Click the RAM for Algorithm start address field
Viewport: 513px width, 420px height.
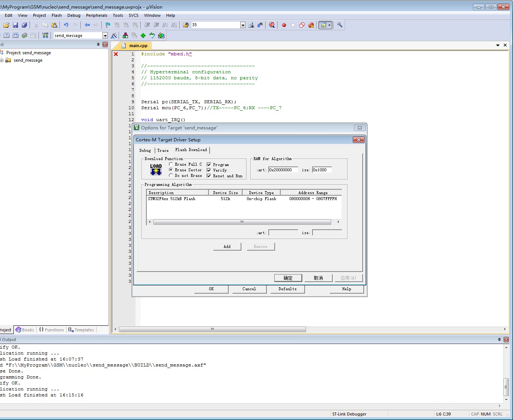point(283,170)
